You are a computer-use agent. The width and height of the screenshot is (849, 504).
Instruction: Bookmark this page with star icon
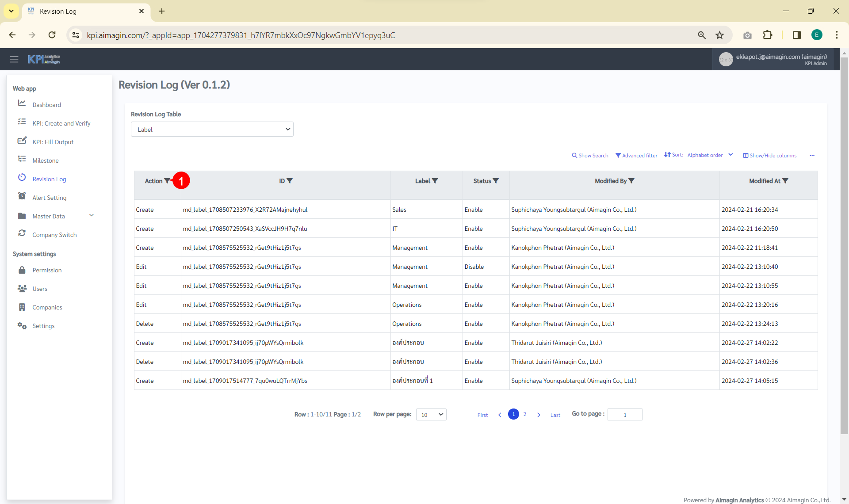[x=720, y=35]
